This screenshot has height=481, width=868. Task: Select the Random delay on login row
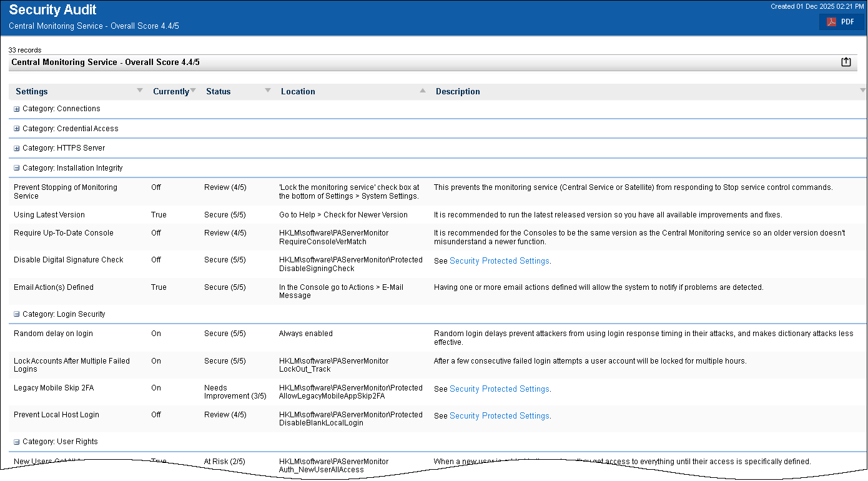(53, 334)
